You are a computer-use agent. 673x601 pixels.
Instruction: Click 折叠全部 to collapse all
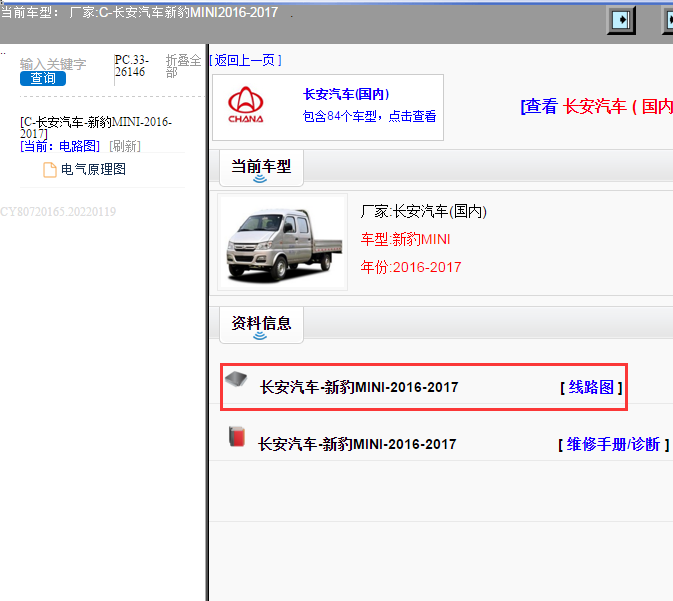(183, 66)
